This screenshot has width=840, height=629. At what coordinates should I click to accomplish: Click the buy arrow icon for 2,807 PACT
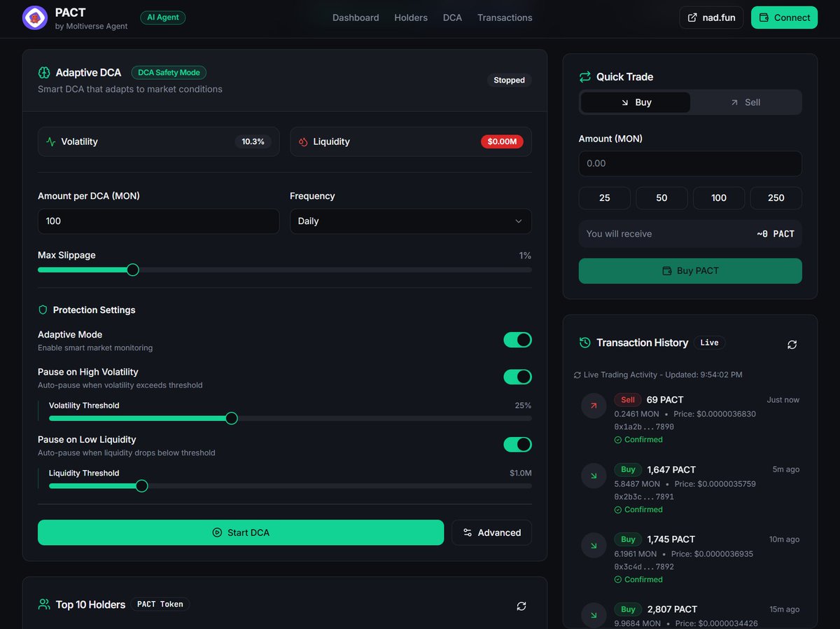pyautogui.click(x=594, y=615)
